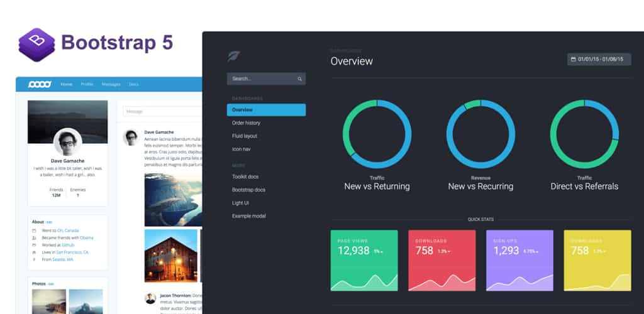This screenshot has height=314, width=644.
Task: Click the 1.3% trend arrow in the red Downloads card
Action: point(448,252)
